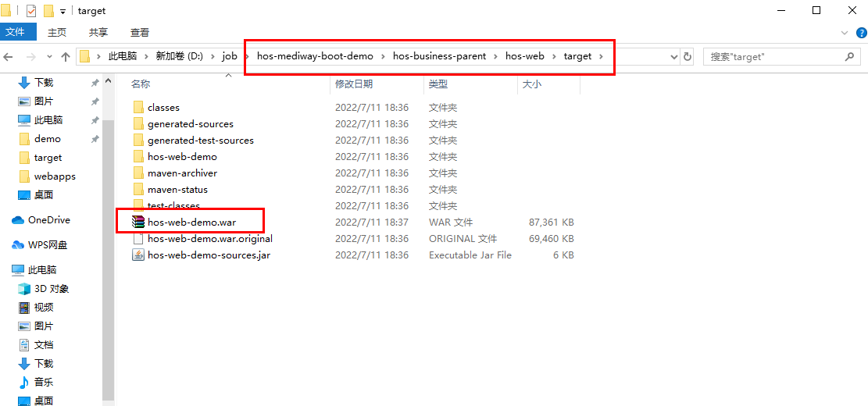Open the 音乐 music library icon
Viewport: 868px width, 406px height.
24,383
